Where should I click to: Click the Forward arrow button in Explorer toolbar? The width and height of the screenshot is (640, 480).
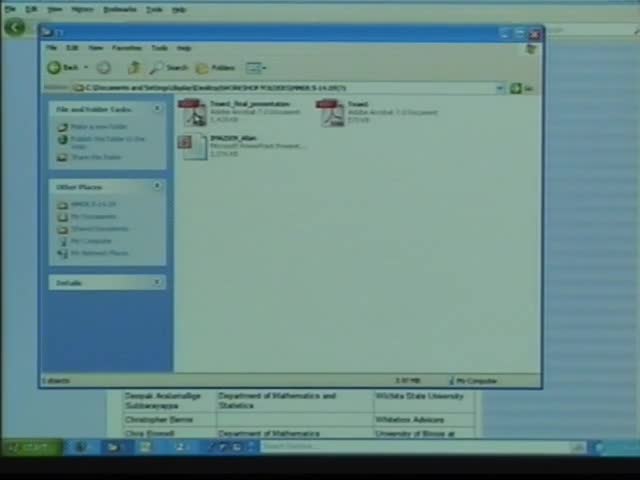(104, 68)
